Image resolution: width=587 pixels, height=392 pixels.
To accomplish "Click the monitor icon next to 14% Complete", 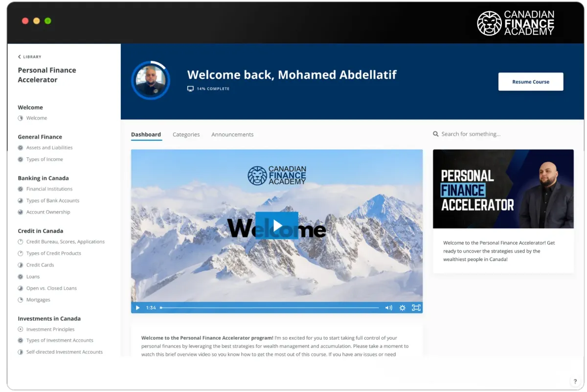I will tap(191, 89).
